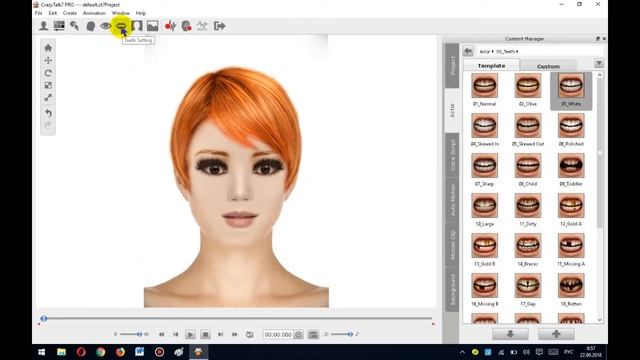Click the rewind to start button
The image size is (640, 360).
(x=161, y=334)
